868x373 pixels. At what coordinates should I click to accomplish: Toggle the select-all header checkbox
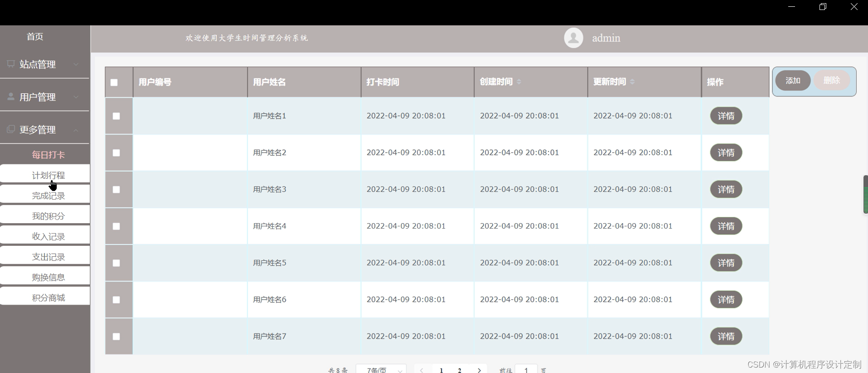point(114,82)
